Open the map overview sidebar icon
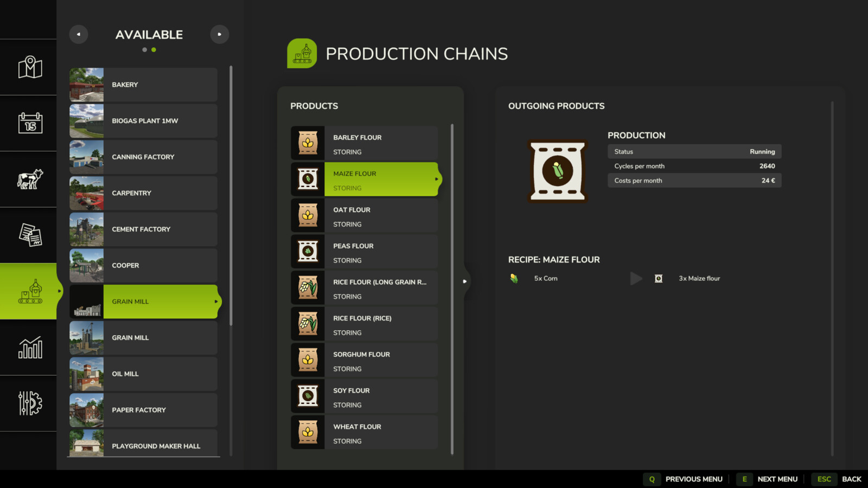Screen dimensions: 868x488 [x=30, y=67]
